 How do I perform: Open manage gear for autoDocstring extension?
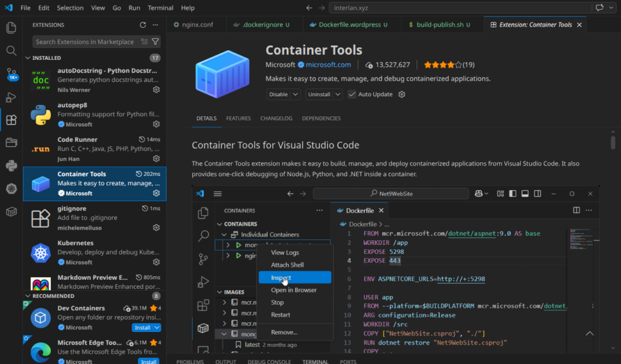tap(156, 90)
